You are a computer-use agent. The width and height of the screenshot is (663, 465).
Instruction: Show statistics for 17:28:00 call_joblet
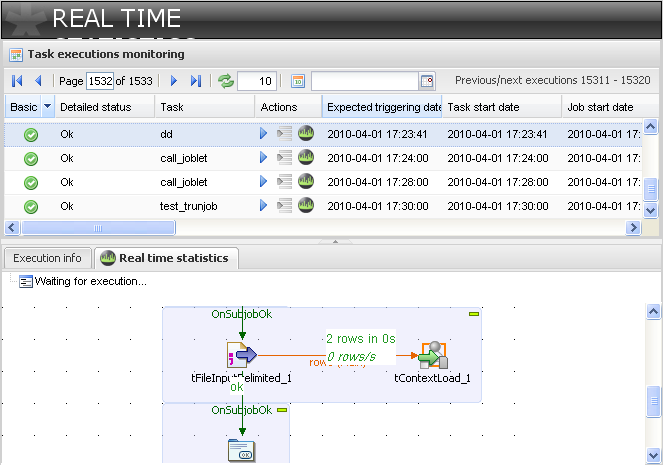tap(306, 181)
